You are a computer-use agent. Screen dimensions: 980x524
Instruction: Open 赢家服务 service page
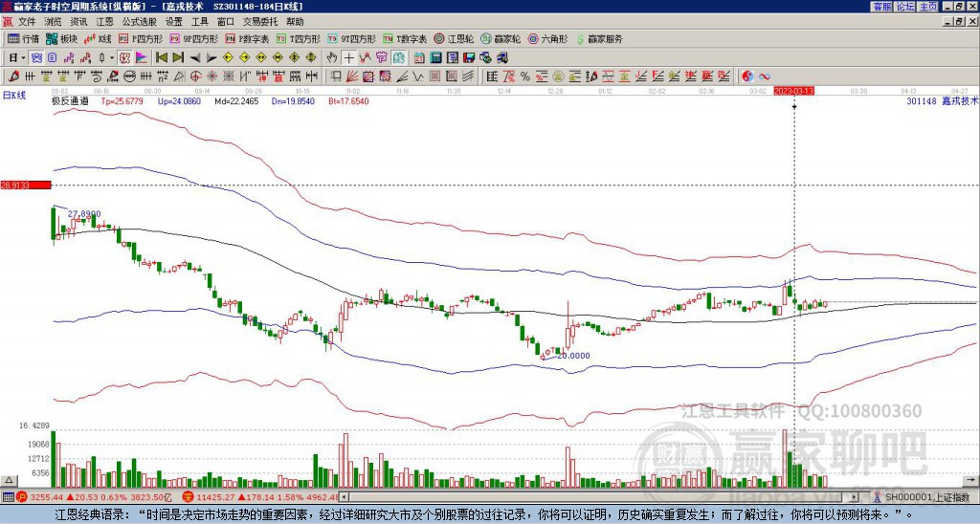tap(599, 38)
